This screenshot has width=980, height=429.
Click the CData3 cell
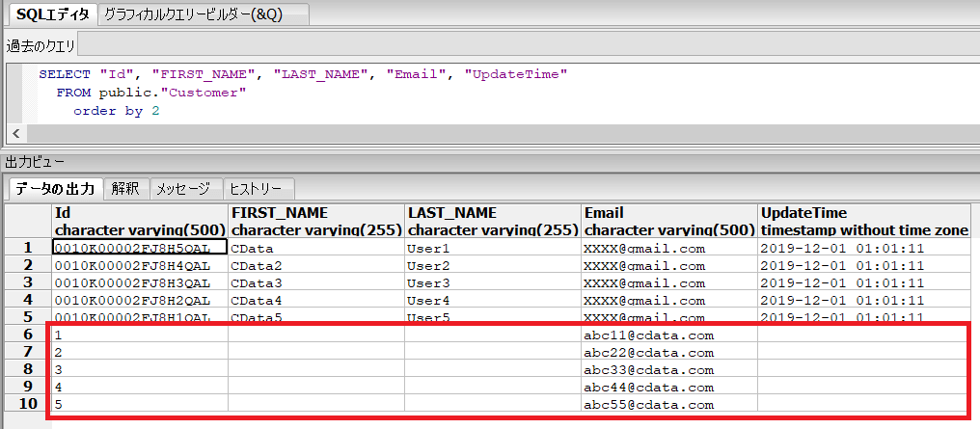(316, 282)
